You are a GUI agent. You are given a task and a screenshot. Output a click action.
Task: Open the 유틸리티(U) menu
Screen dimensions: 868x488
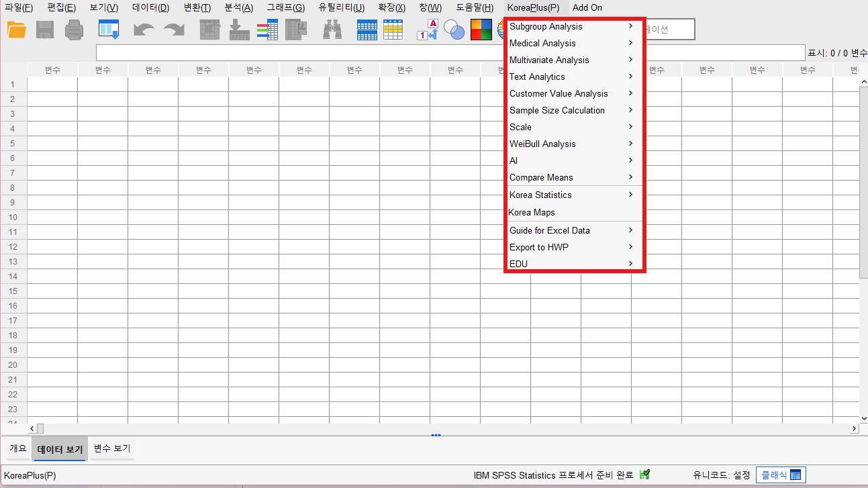click(x=342, y=7)
